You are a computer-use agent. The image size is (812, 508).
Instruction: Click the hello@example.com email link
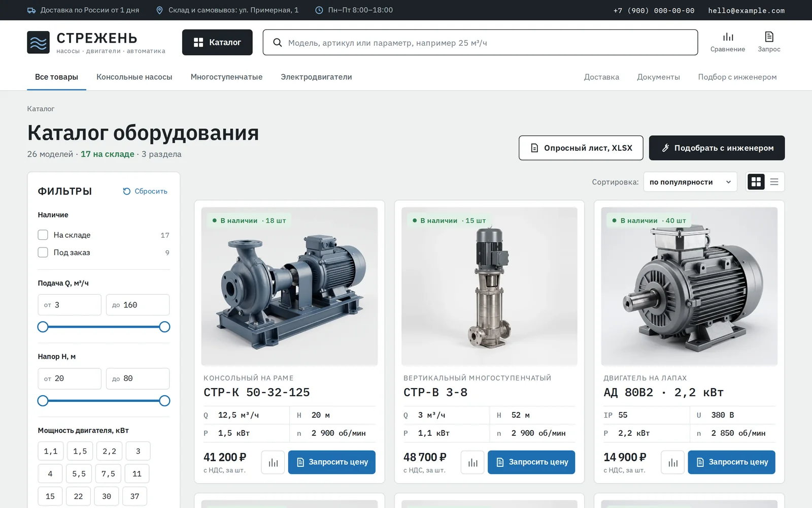click(x=747, y=10)
